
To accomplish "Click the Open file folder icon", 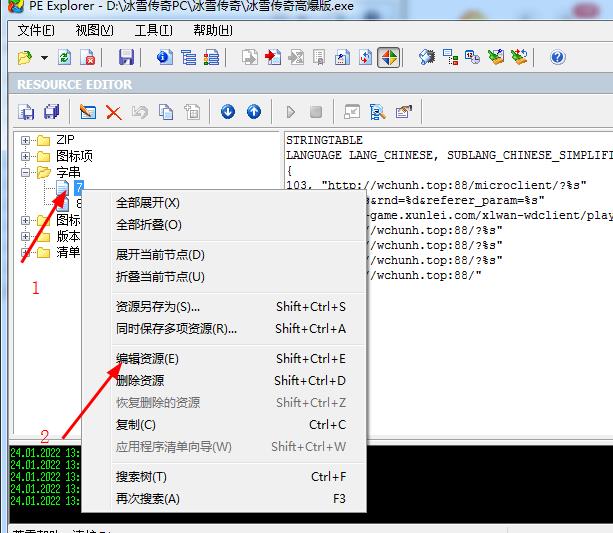I will pos(25,58).
